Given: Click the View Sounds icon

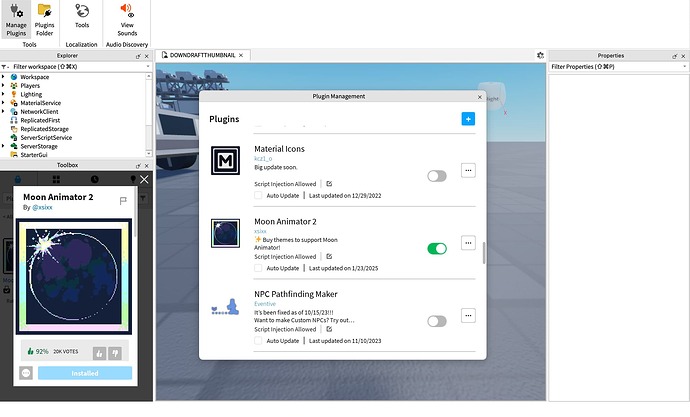Looking at the screenshot, I should (x=127, y=10).
